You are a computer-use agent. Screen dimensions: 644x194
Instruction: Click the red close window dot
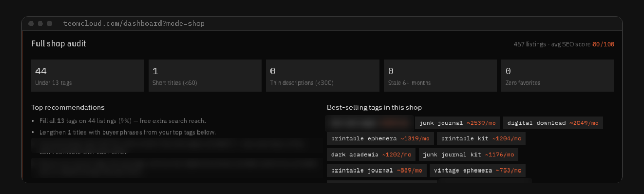[31, 24]
